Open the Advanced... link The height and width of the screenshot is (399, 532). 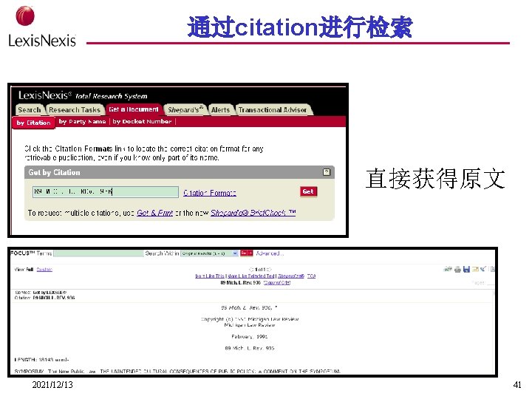click(270, 253)
